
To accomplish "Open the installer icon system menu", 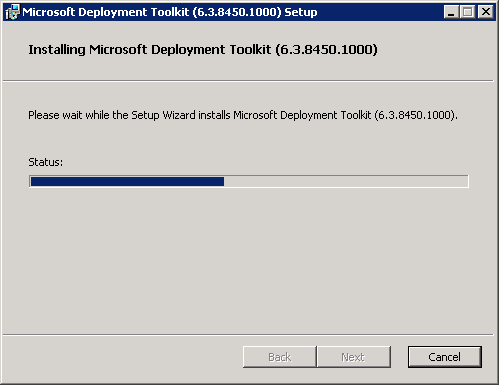I will [x=12, y=12].
